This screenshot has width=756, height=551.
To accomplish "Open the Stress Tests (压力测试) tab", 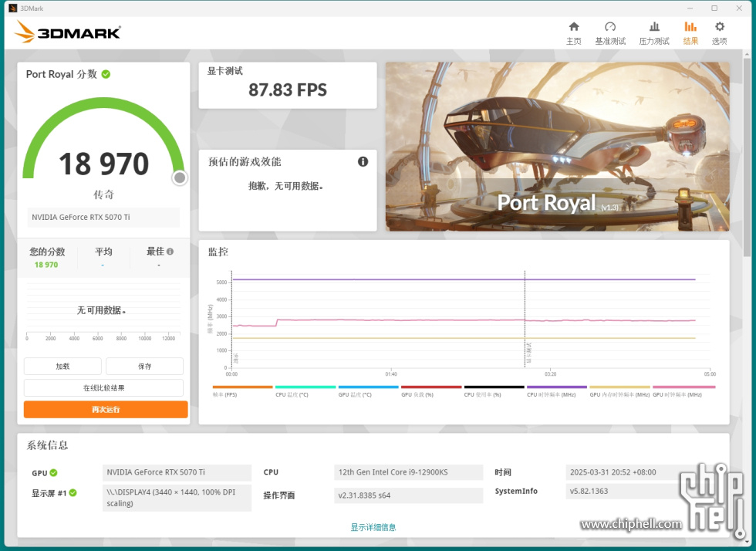I will click(654, 33).
